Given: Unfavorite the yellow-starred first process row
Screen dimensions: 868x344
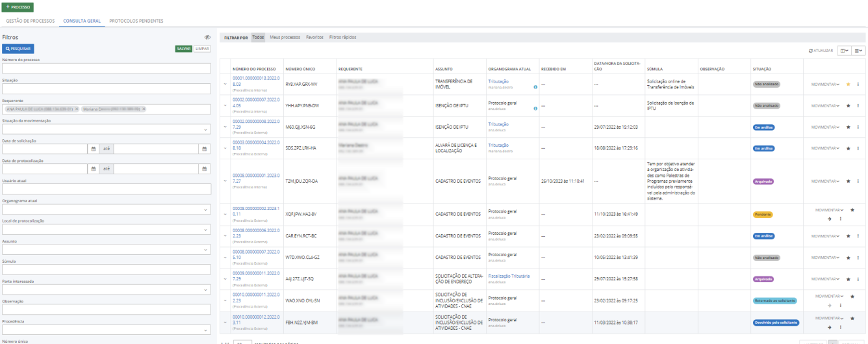Looking at the screenshot, I should tap(848, 84).
